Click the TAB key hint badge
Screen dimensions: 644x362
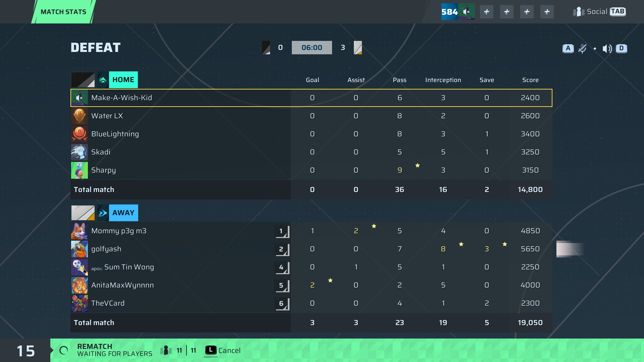tap(618, 11)
